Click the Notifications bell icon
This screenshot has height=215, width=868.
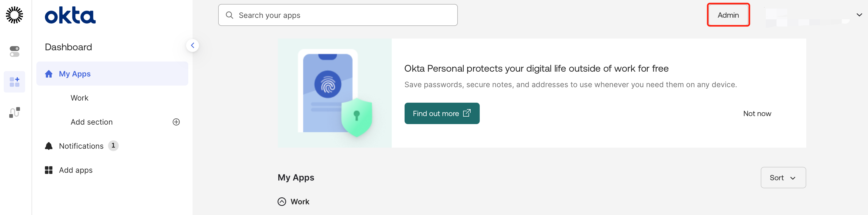[49, 146]
